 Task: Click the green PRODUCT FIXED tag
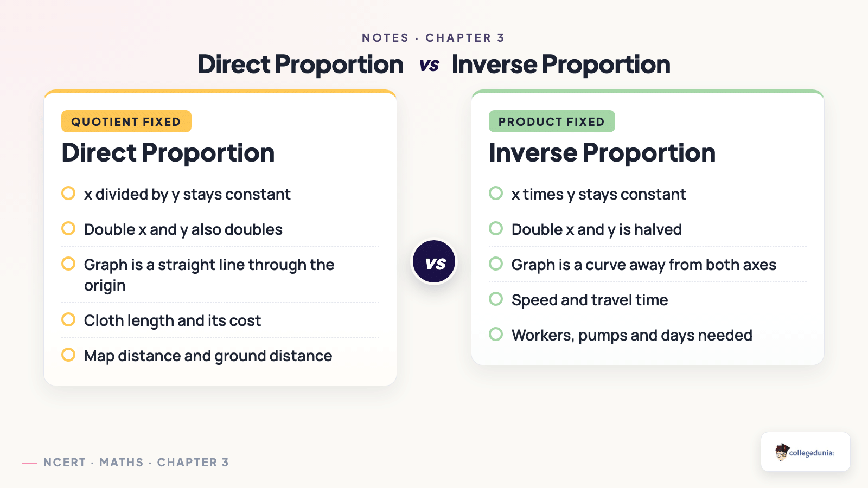pos(552,121)
